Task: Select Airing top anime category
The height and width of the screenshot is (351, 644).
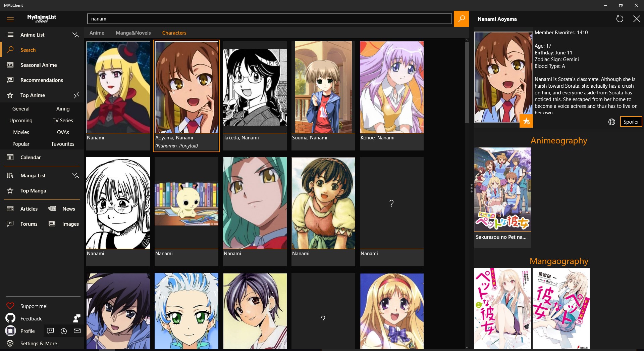Action: [63, 109]
